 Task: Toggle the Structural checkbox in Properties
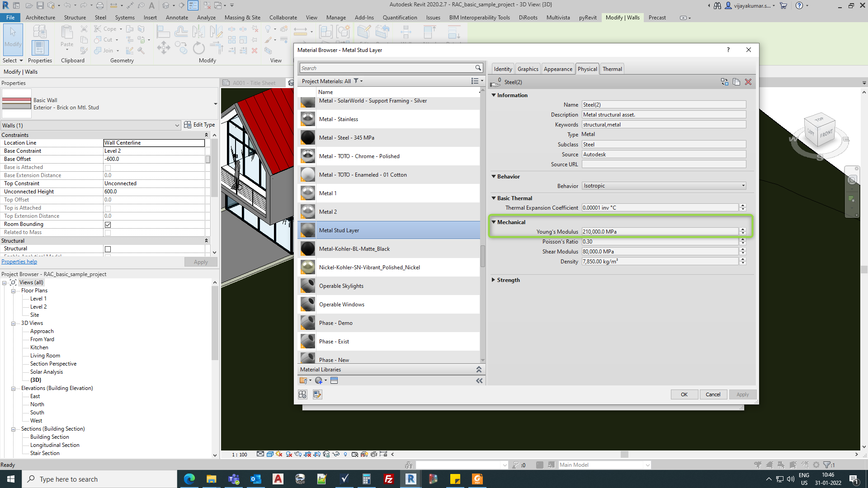click(108, 249)
